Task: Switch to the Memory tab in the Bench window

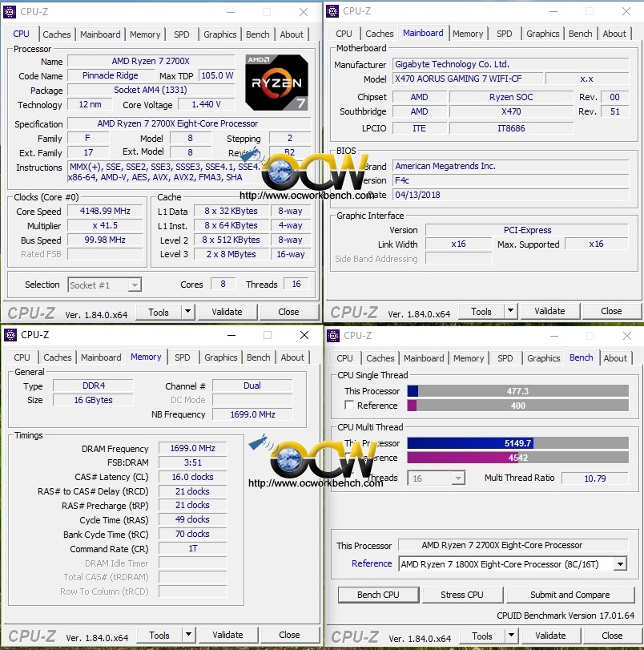Action: tap(469, 358)
